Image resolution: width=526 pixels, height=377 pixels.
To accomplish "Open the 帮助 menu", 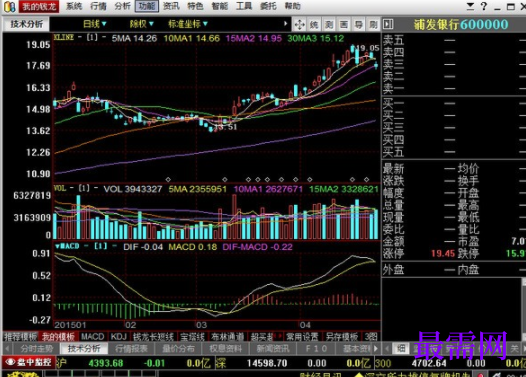I will click(x=293, y=6).
